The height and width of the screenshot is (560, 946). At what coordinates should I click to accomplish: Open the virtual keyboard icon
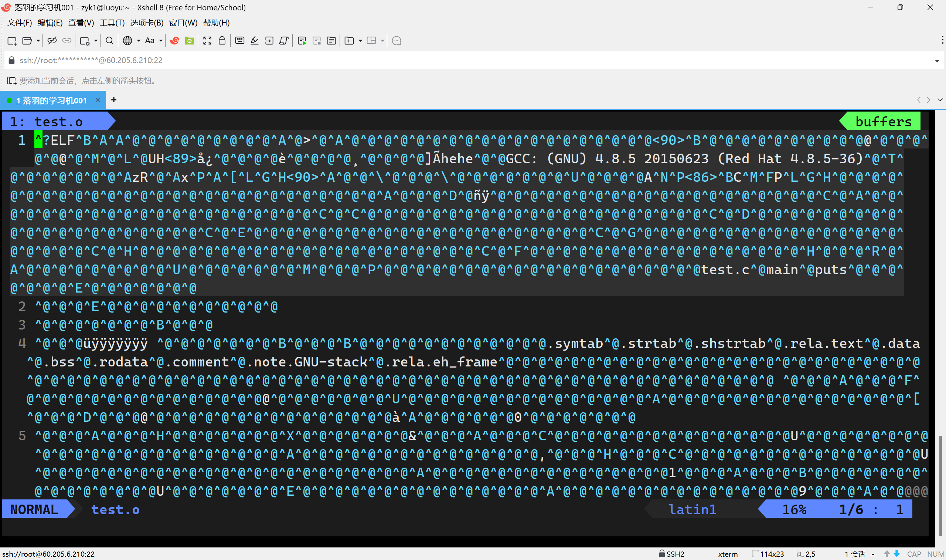point(240,41)
